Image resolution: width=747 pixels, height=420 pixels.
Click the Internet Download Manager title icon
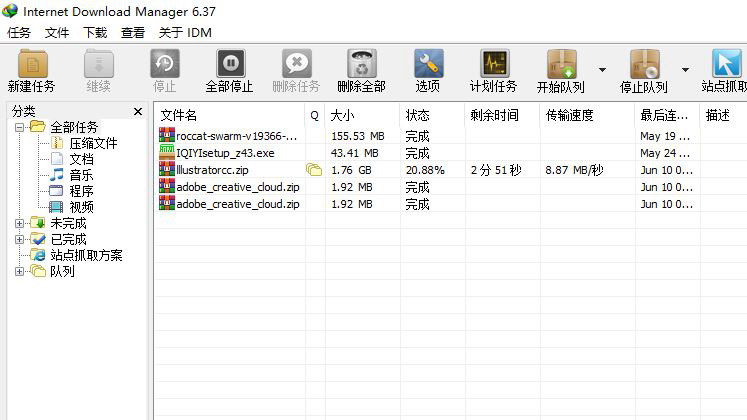(x=10, y=10)
